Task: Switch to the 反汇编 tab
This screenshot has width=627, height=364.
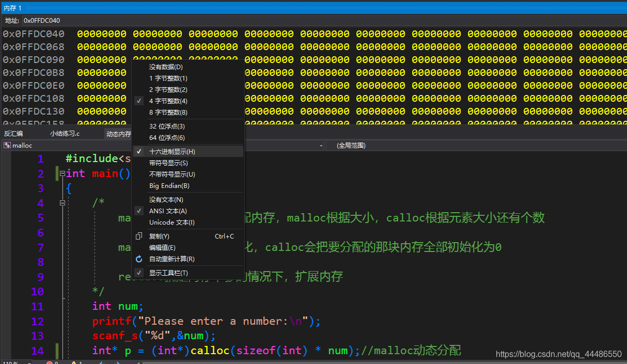Action: click(x=13, y=133)
